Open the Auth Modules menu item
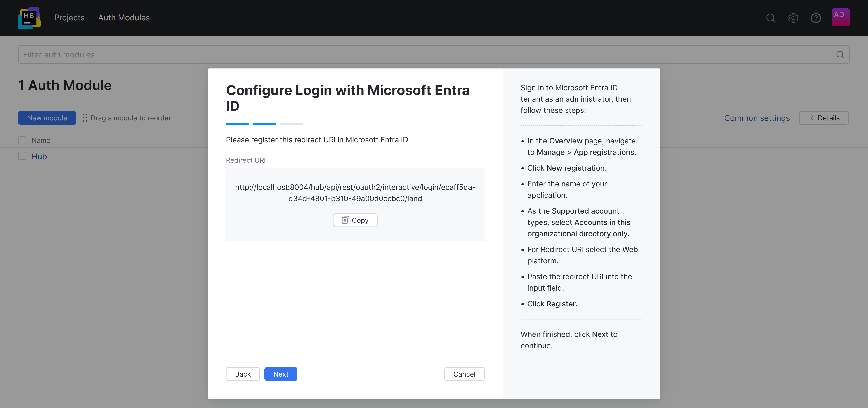 point(124,17)
